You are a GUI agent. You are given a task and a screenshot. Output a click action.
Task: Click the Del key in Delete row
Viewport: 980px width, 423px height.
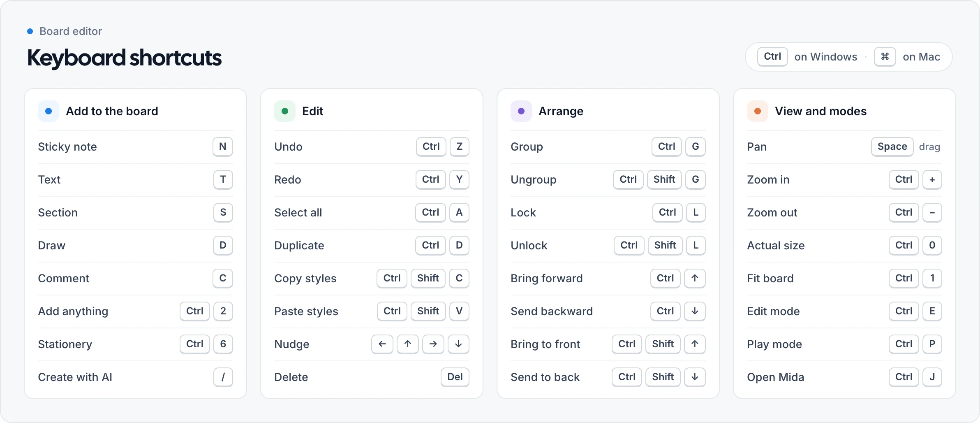click(455, 377)
